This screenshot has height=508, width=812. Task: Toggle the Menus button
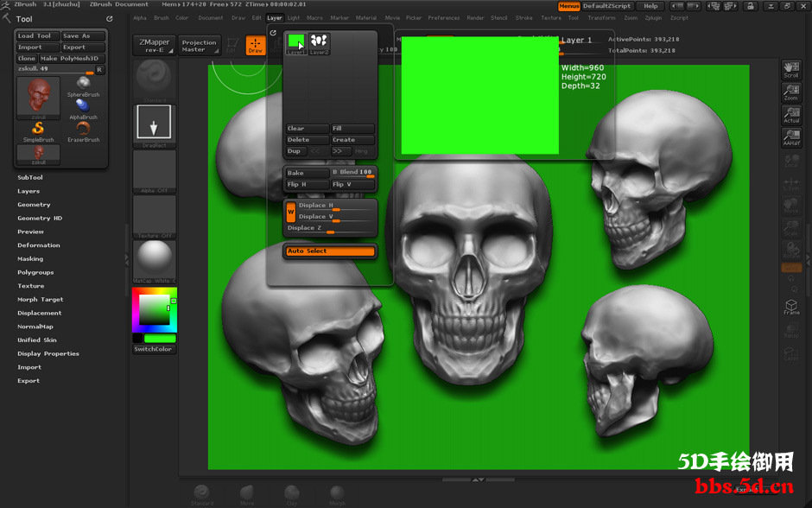tap(568, 6)
